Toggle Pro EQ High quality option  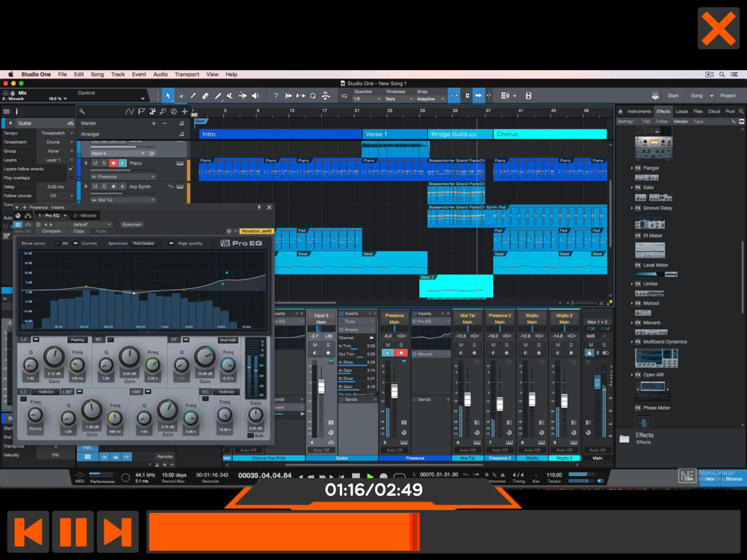pos(171,243)
